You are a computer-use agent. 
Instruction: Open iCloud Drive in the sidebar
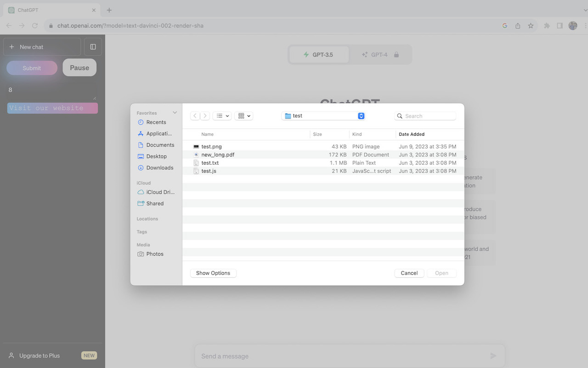click(156, 192)
